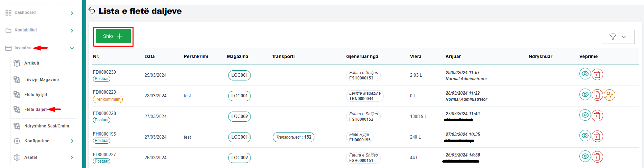View record FD0000230 with the eye icon
This screenshot has height=168, width=644.
click(585, 74)
